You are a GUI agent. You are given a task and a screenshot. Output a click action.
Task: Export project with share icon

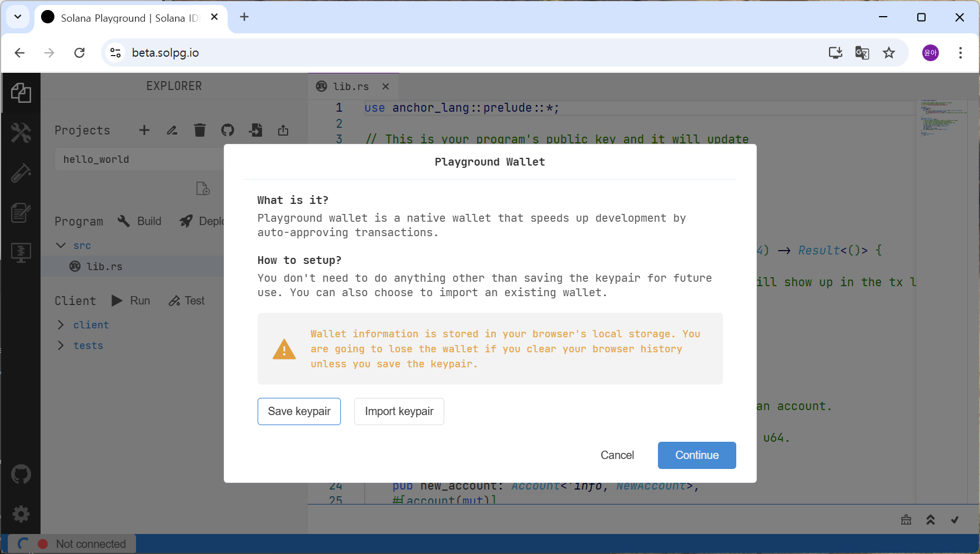pyautogui.click(x=283, y=130)
